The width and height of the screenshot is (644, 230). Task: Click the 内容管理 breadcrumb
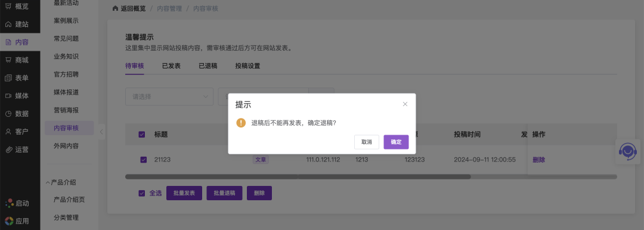pos(169,8)
